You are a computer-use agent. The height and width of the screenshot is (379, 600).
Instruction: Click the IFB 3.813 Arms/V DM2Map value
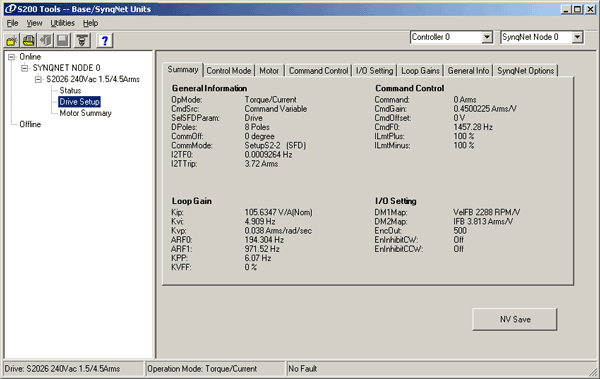[x=483, y=222]
